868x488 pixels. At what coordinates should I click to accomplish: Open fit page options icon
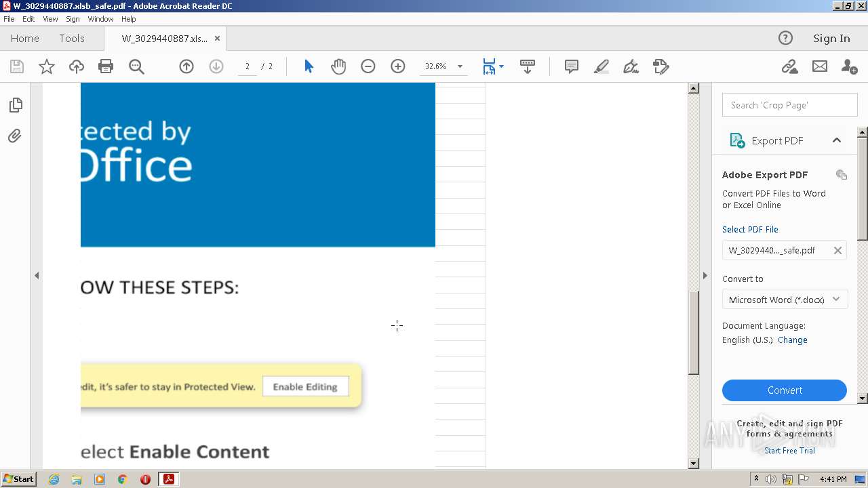click(492, 66)
